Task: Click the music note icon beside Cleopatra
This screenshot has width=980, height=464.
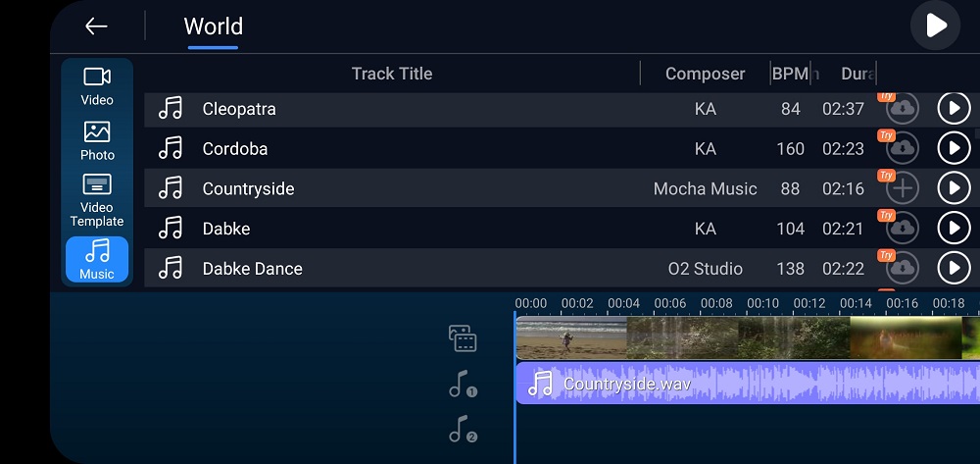Action: click(170, 108)
